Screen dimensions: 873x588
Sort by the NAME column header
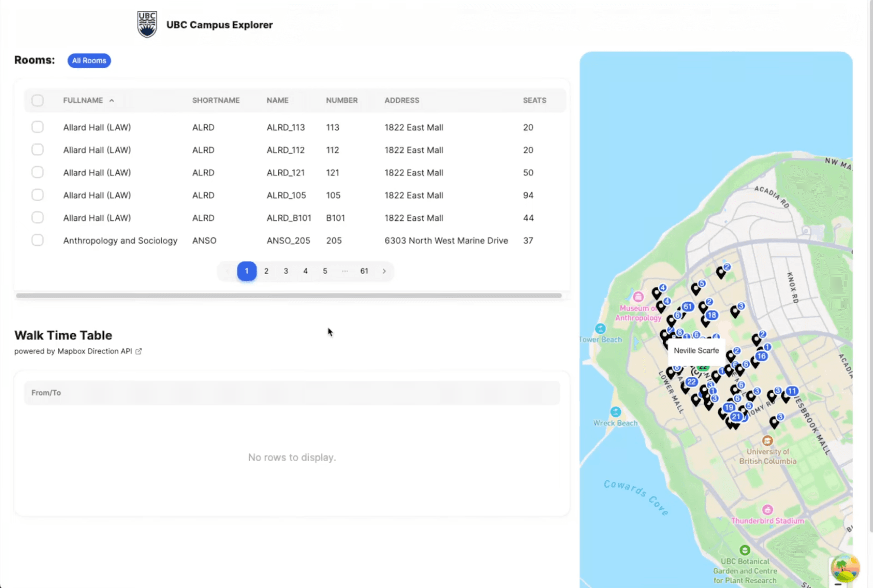pyautogui.click(x=277, y=100)
